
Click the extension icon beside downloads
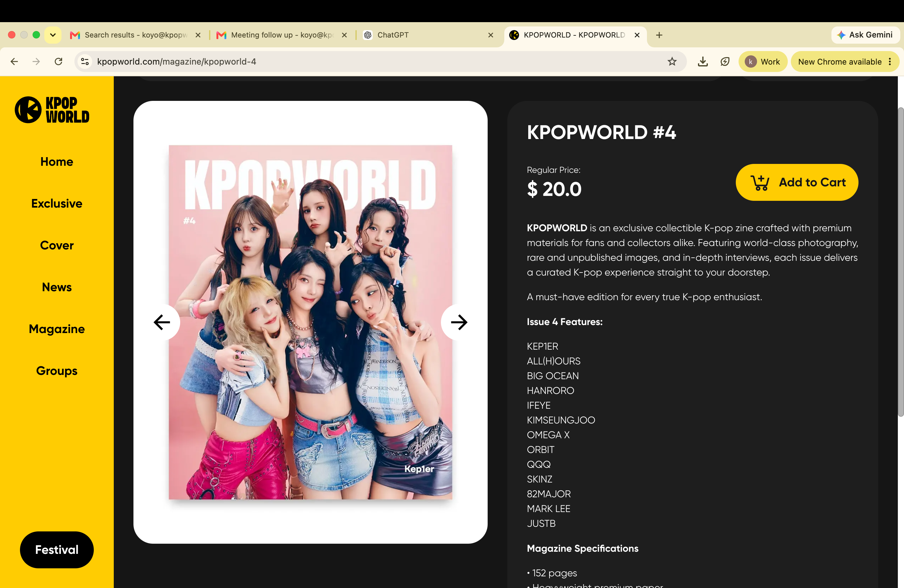point(725,62)
